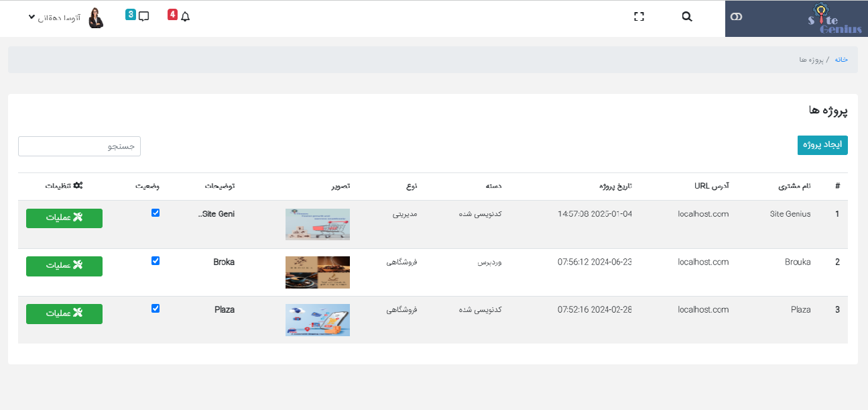Click the ایجاد پروژه button

click(822, 145)
